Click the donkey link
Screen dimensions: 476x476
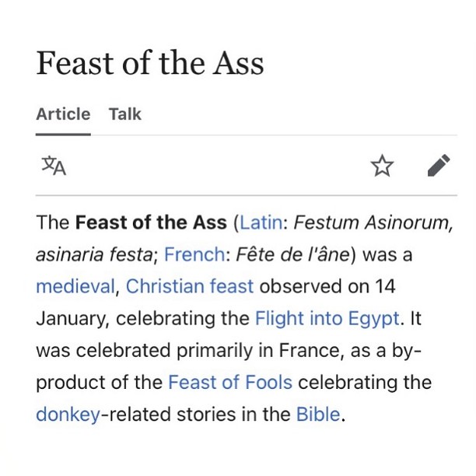(x=68, y=415)
